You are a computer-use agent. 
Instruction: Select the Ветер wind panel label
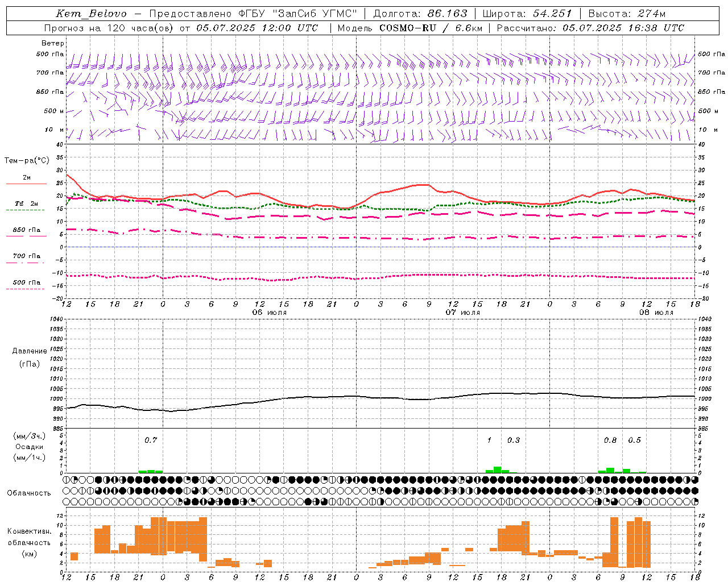(x=53, y=43)
